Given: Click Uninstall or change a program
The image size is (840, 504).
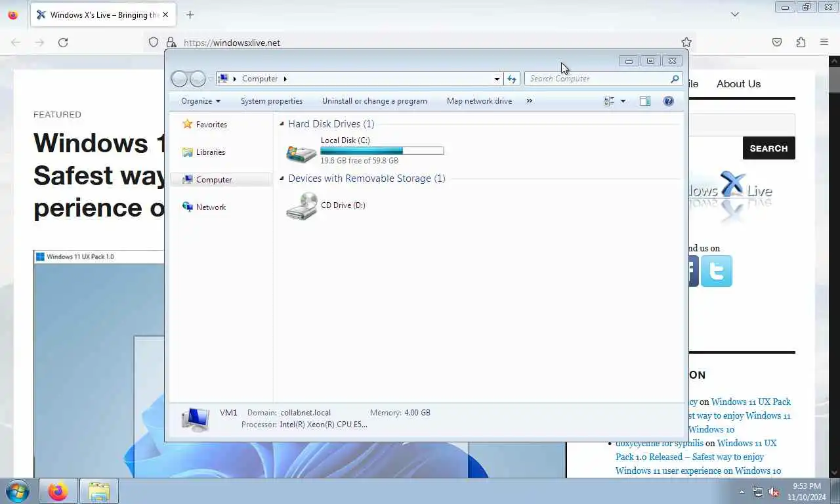Looking at the screenshot, I should tap(375, 101).
